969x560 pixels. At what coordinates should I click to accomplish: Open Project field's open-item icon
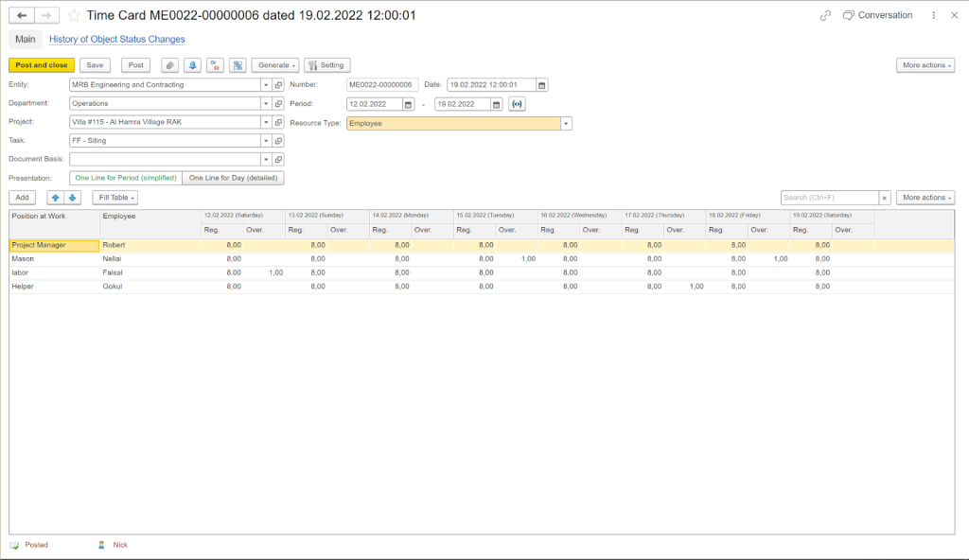[278, 122]
